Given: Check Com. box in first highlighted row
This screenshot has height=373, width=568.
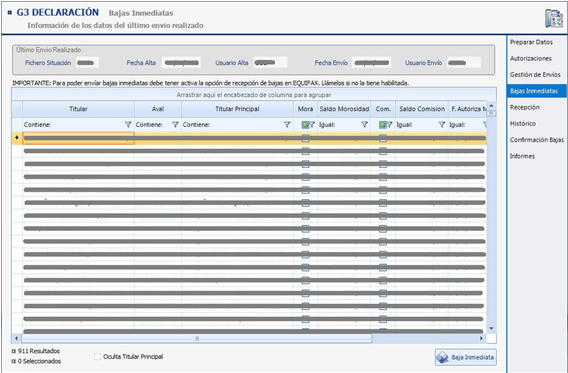Looking at the screenshot, I should 383,138.
